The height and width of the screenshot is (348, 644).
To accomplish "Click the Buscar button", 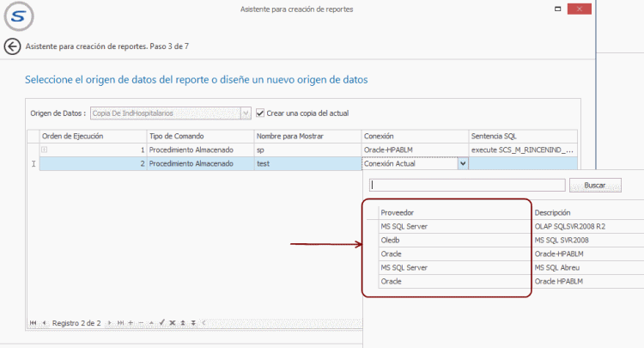I will 594,186.
